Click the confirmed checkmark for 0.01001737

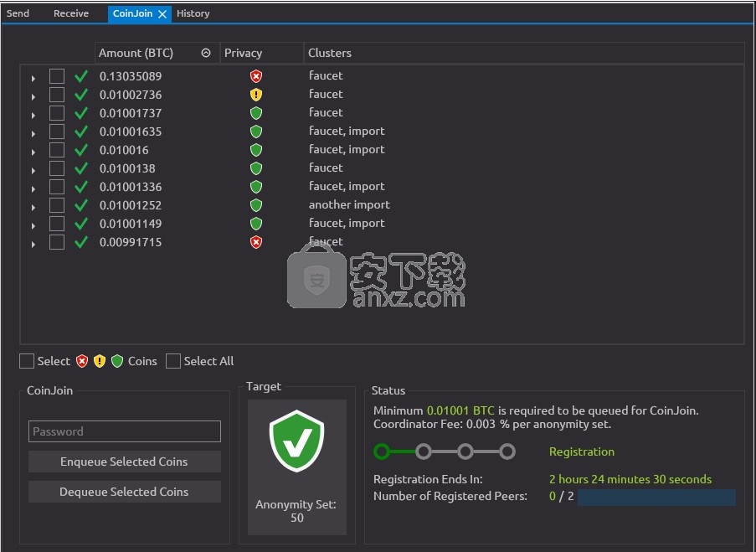pos(81,113)
